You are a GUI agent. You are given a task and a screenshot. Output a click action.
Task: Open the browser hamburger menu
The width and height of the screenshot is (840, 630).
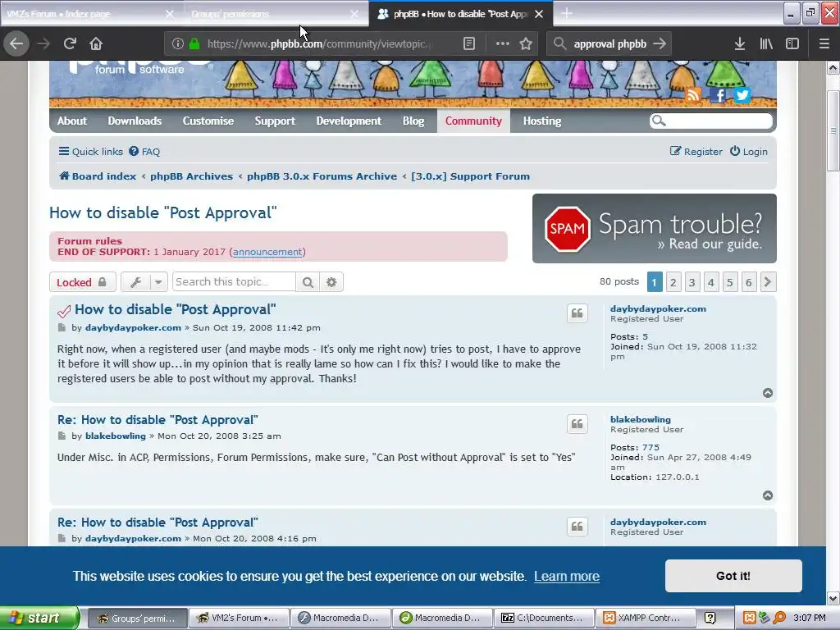tap(824, 43)
